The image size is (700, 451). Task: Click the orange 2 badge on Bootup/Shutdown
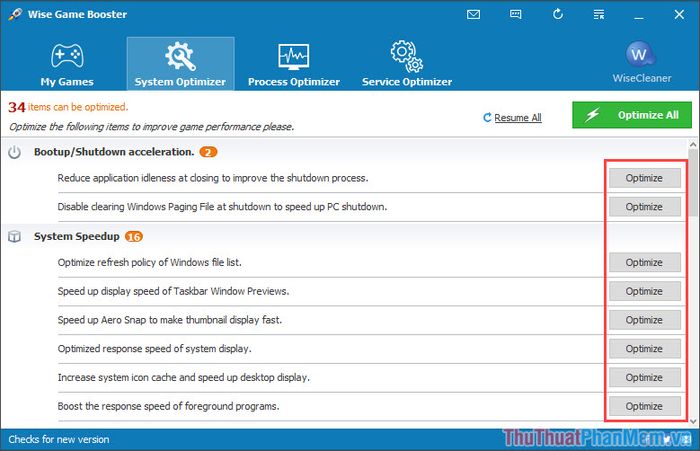pyautogui.click(x=208, y=152)
